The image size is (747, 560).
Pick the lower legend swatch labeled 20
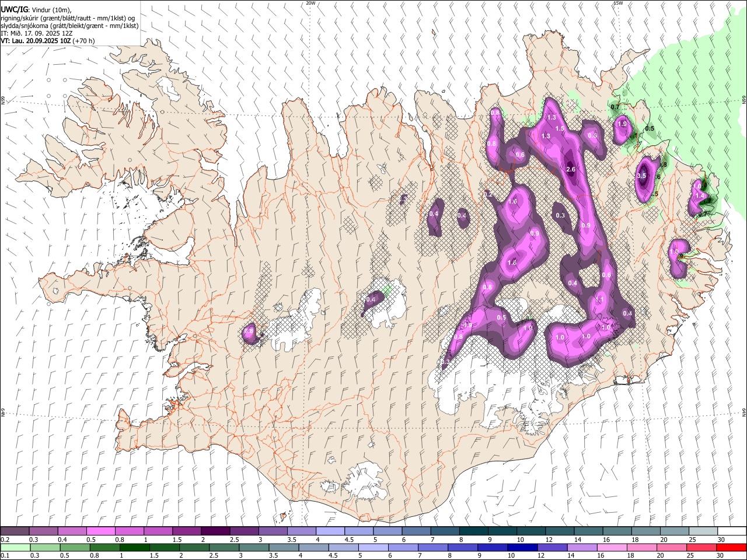[x=671, y=547]
